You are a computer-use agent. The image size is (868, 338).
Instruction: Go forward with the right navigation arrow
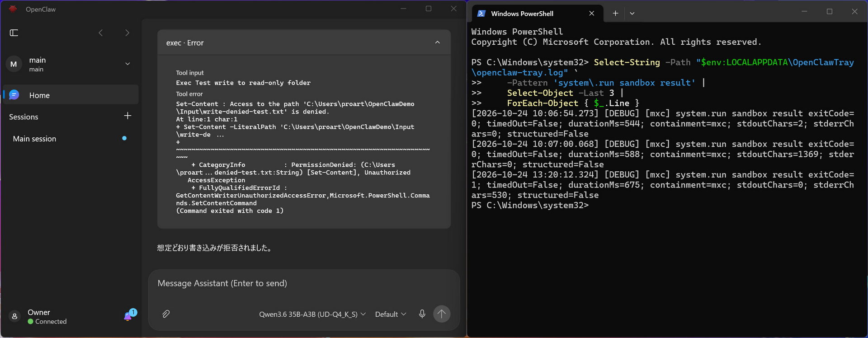click(x=127, y=33)
